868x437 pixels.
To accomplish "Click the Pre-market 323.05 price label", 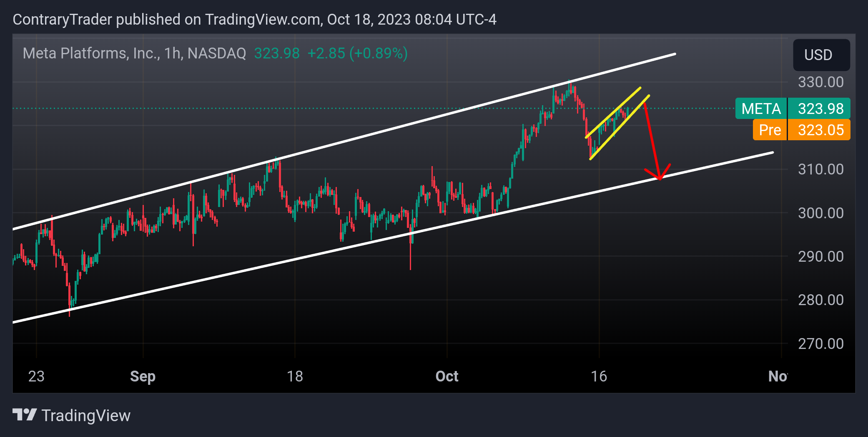I will point(801,130).
